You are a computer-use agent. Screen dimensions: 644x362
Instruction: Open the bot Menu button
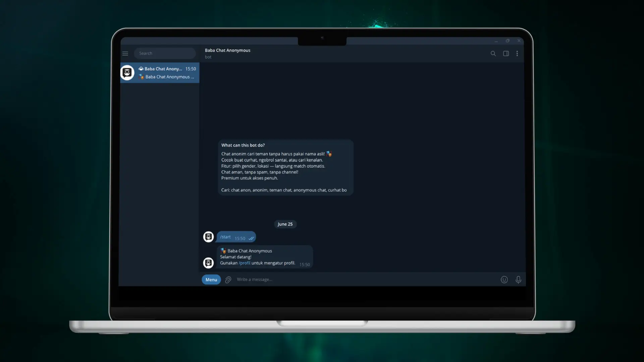(x=211, y=280)
